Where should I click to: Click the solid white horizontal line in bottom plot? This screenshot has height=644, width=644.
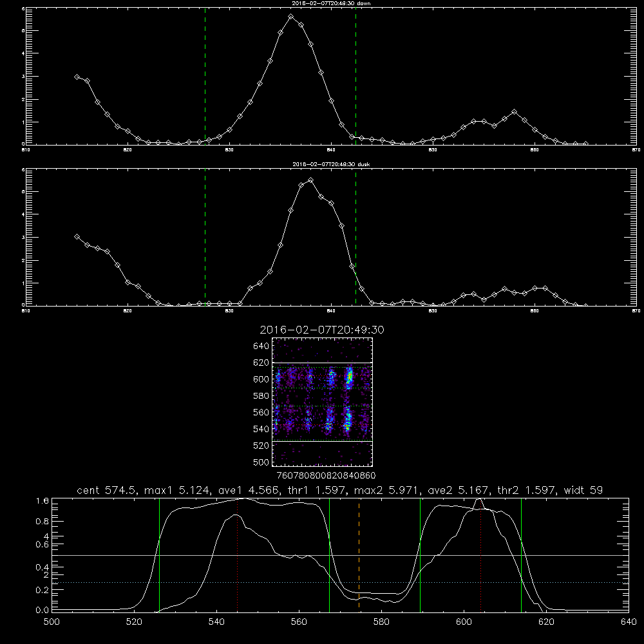(340, 555)
